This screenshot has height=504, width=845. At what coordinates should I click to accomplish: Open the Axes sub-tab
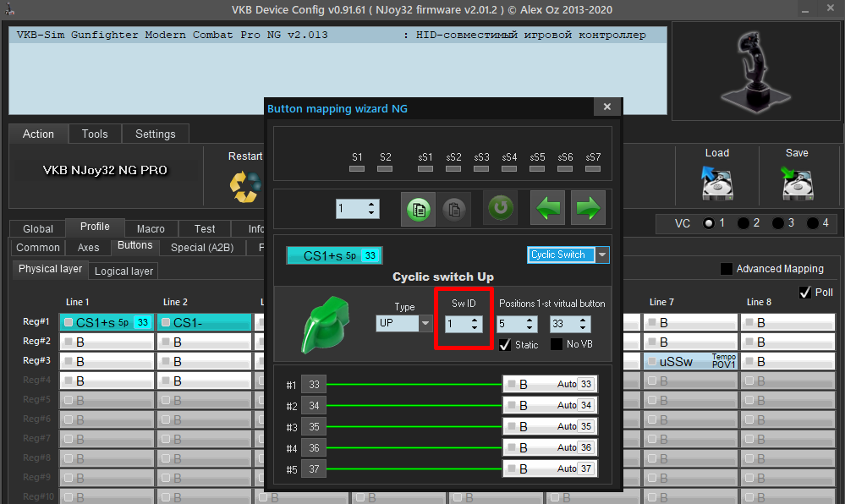pos(88,248)
